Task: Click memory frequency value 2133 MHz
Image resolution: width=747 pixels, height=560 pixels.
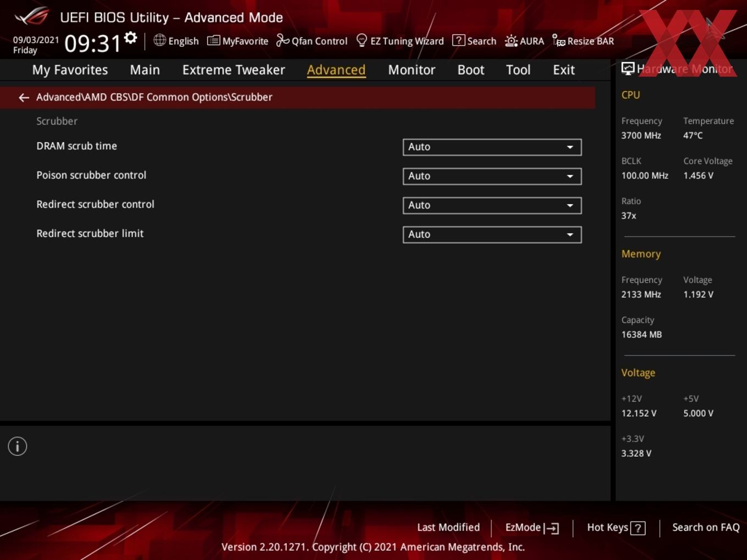Action: point(641,294)
